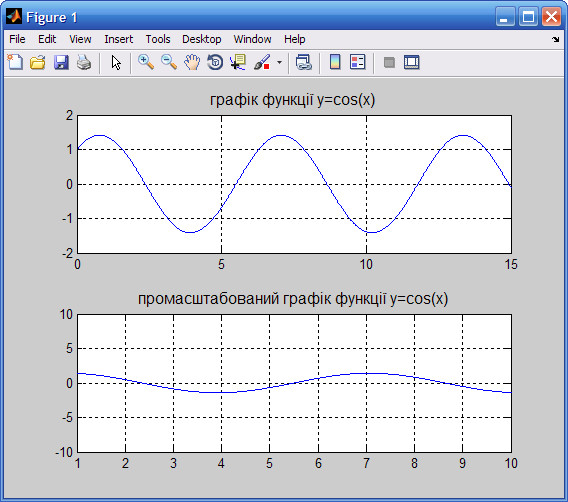Open a file with the folder icon
Image resolution: width=568 pixels, height=502 pixels.
pyautogui.click(x=38, y=62)
